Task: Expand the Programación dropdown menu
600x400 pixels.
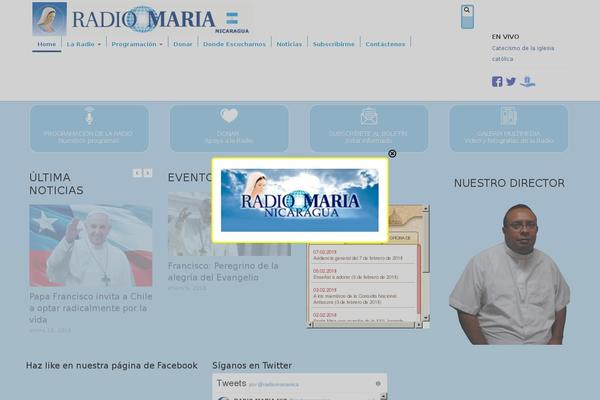Action: [137, 44]
